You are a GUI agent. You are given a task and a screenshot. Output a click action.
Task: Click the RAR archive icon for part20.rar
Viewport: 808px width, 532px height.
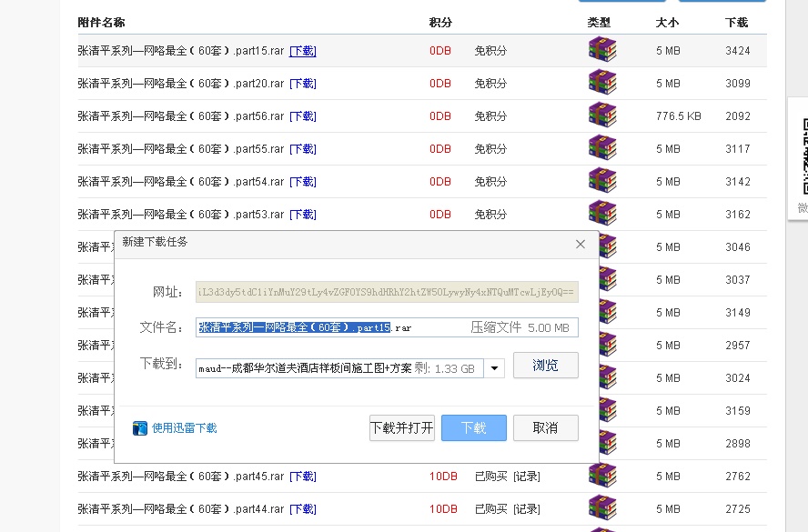point(601,84)
